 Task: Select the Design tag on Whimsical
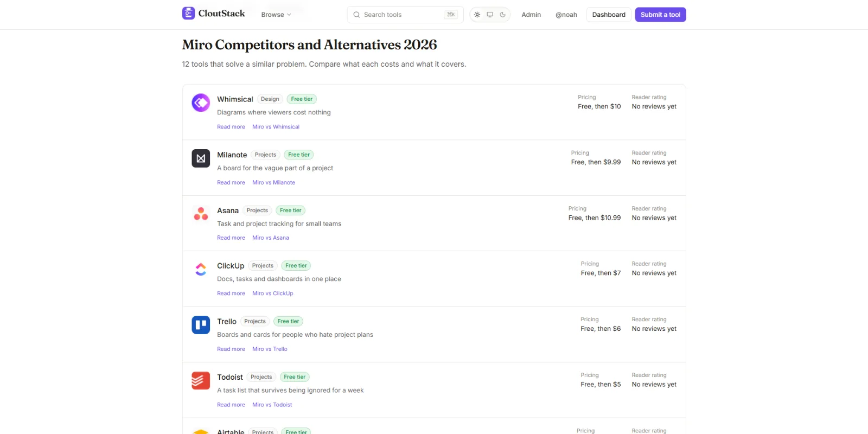click(270, 99)
